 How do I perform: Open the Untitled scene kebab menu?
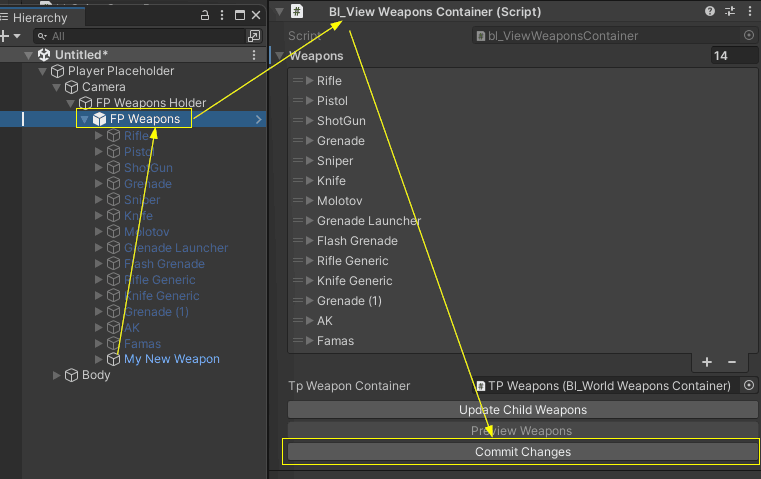tap(254, 54)
